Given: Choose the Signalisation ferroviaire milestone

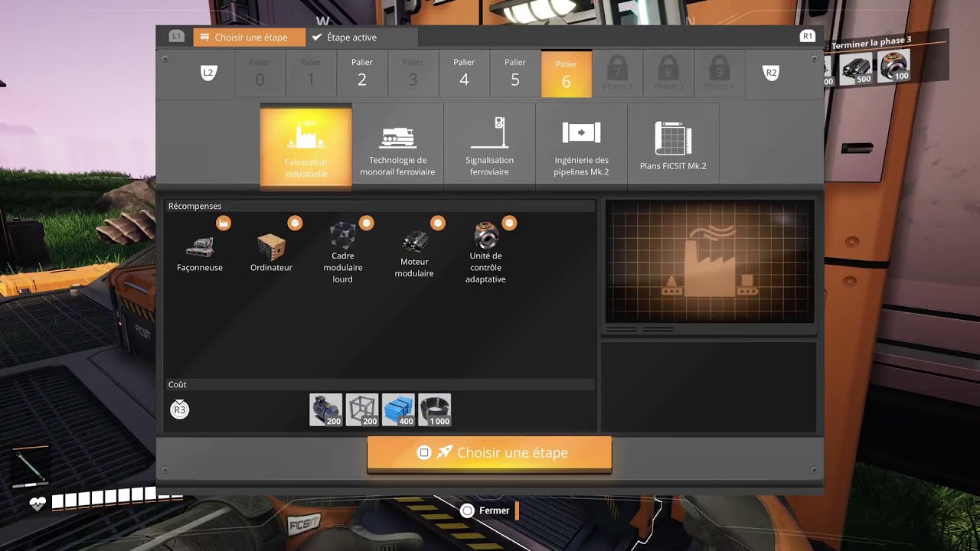Looking at the screenshot, I should [489, 145].
